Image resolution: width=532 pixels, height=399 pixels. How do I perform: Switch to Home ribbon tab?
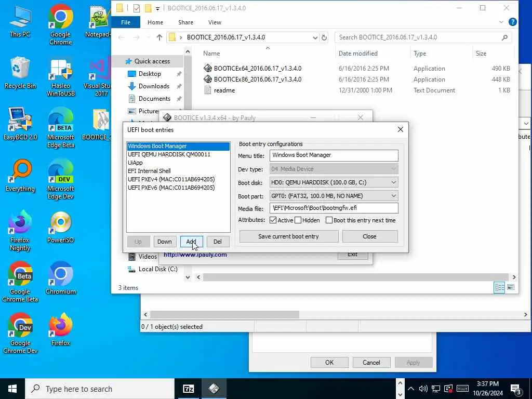click(155, 22)
